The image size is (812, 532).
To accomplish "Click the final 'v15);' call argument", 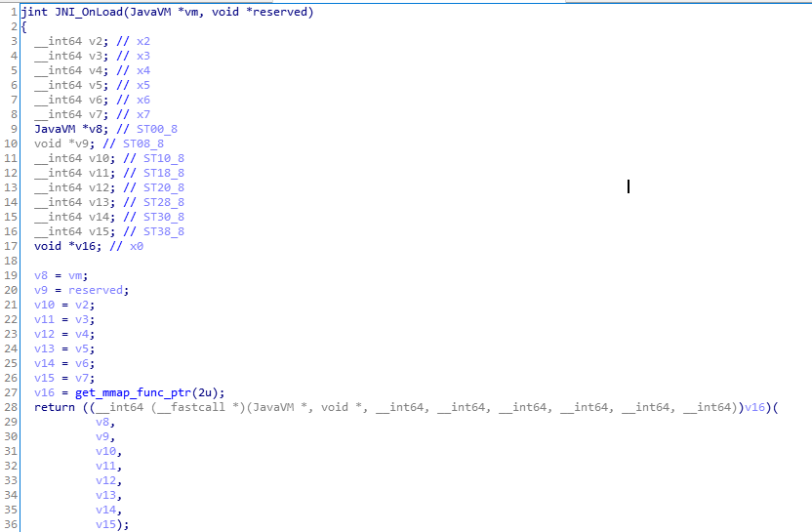I will tap(112, 524).
